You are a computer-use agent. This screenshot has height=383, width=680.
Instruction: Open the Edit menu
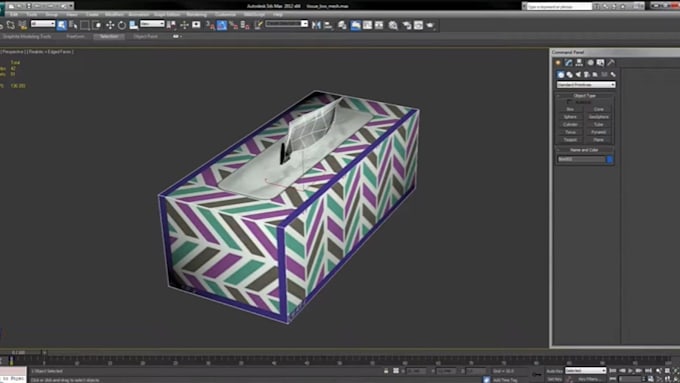tap(14, 14)
